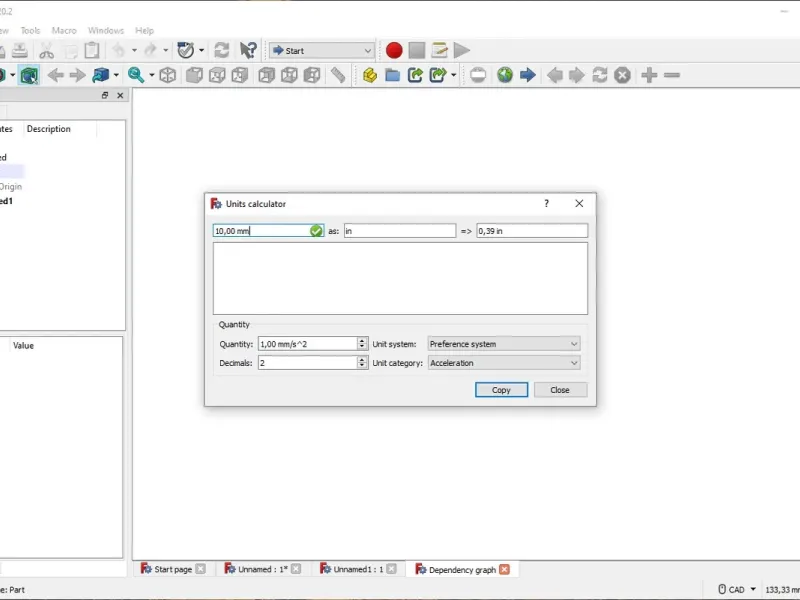Float the side panel with undock icon
Viewport: 800px width, 600px height.
(x=105, y=95)
